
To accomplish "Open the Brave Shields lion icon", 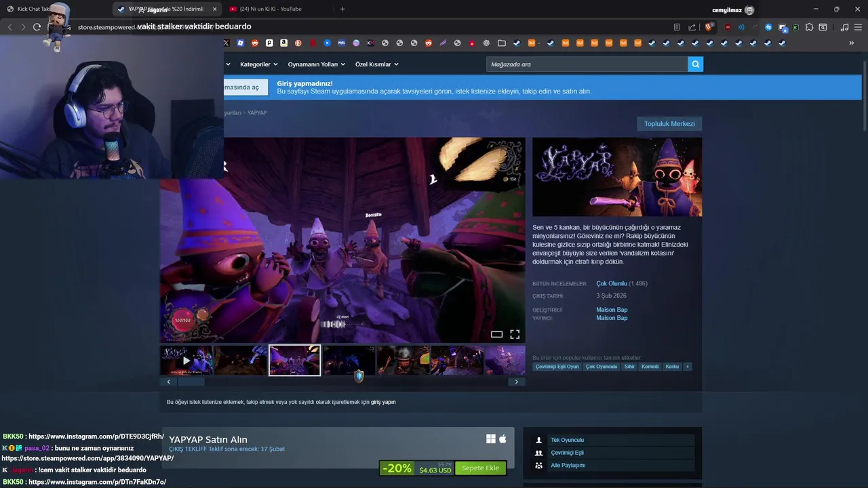I will click(709, 27).
